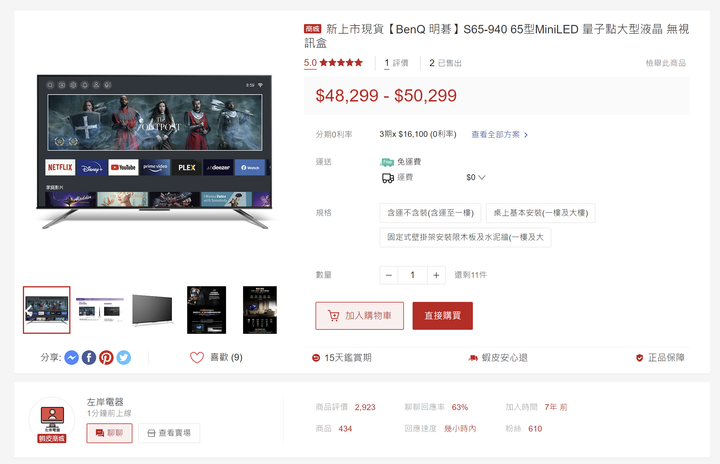Click 查看賣場 view shop button
The height and width of the screenshot is (464, 720).
point(169,433)
